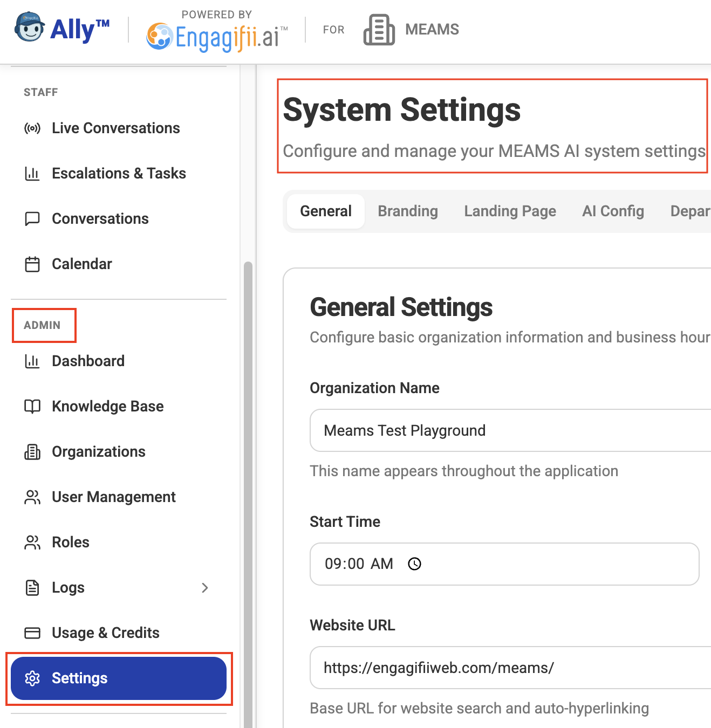Click the Ally mascot logo
The height and width of the screenshot is (728, 711).
click(x=29, y=28)
